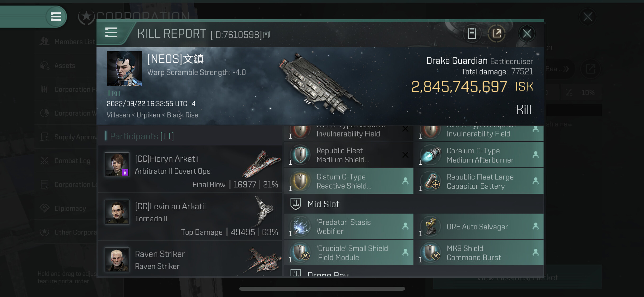Select the Corelum C-Type Medium Afterburner
This screenshot has width=644, height=297.
480,155
